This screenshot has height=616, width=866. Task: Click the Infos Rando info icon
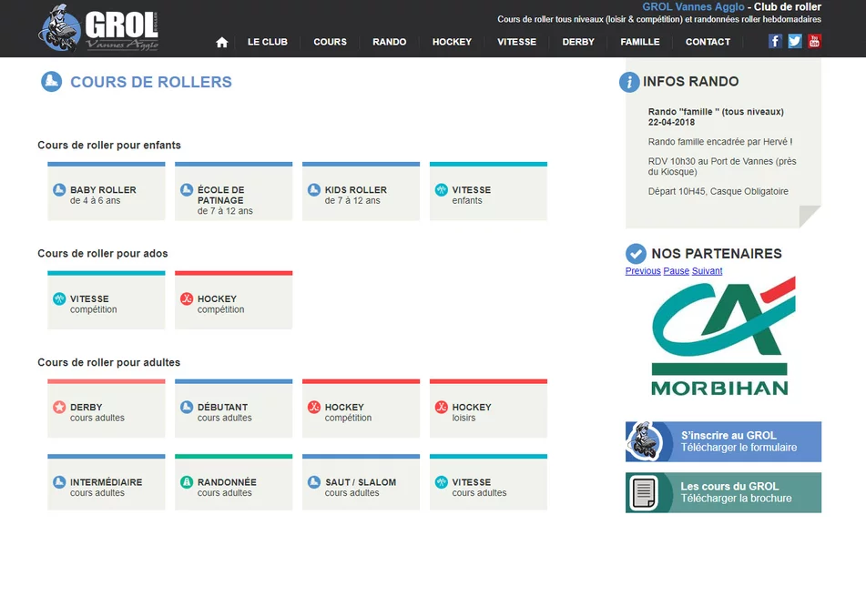tap(629, 82)
